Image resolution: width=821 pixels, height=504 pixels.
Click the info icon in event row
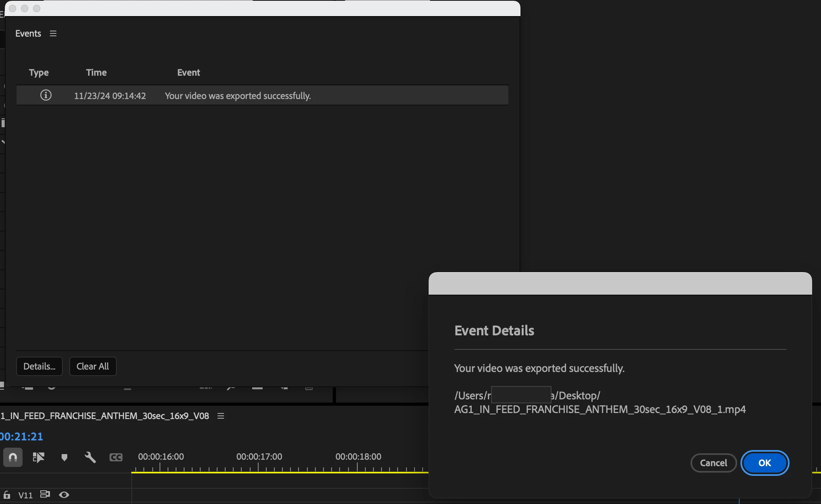pos(46,95)
